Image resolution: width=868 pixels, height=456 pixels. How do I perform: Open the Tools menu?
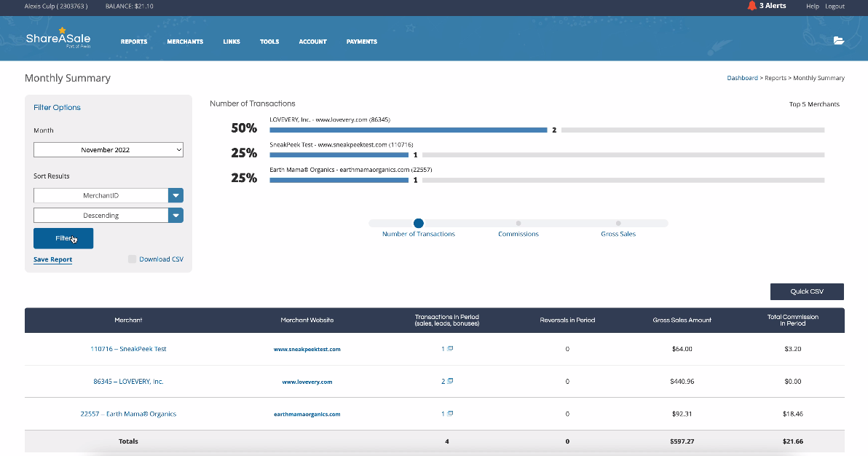click(269, 42)
